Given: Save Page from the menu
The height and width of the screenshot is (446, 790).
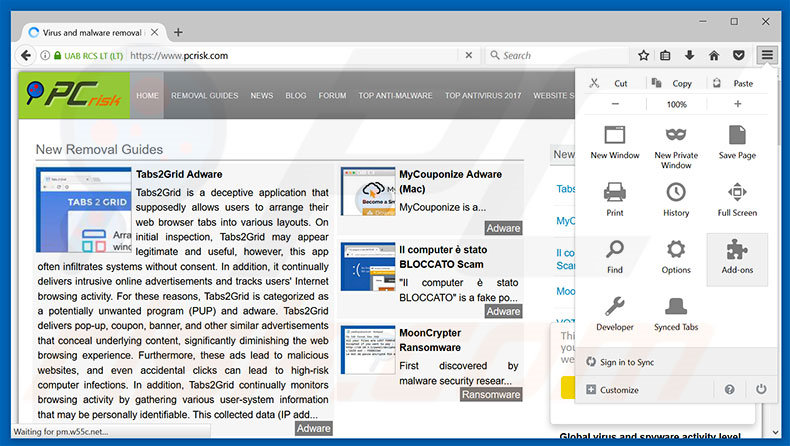Looking at the screenshot, I should point(737,144).
